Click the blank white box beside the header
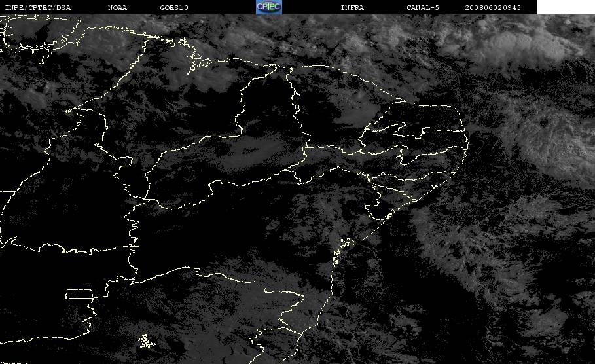The height and width of the screenshot is (364, 595). click(x=566, y=7)
